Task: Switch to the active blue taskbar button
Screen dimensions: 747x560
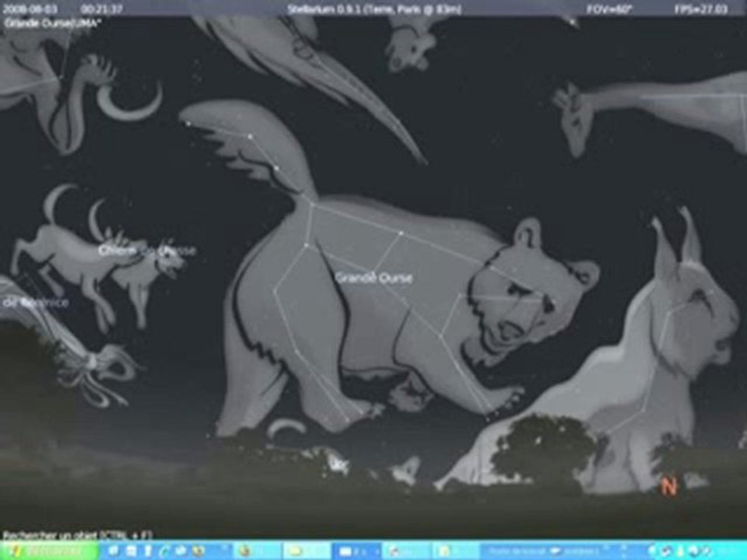Action: [x=356, y=551]
